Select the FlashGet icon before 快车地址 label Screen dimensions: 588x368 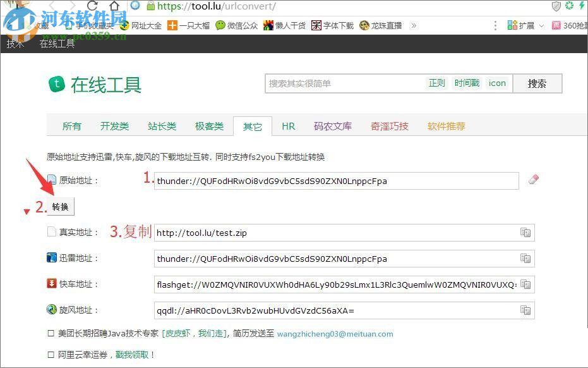(x=51, y=283)
